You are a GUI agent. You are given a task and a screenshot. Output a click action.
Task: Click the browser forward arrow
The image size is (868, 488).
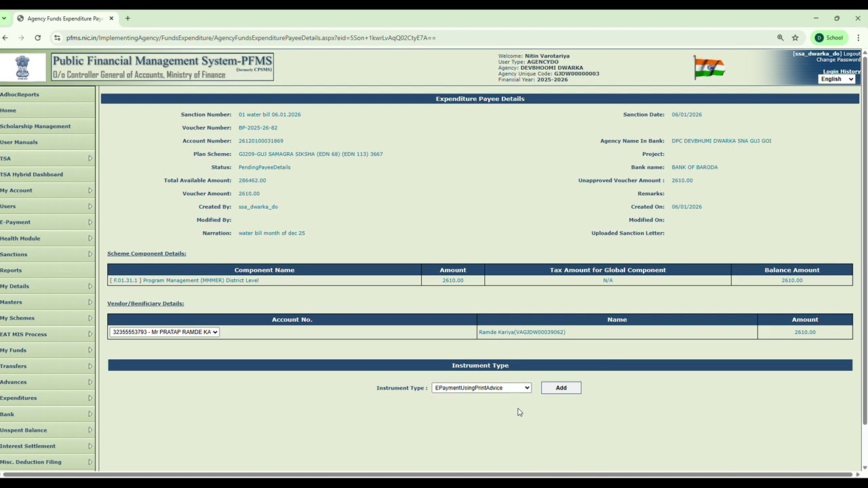pyautogui.click(x=21, y=38)
